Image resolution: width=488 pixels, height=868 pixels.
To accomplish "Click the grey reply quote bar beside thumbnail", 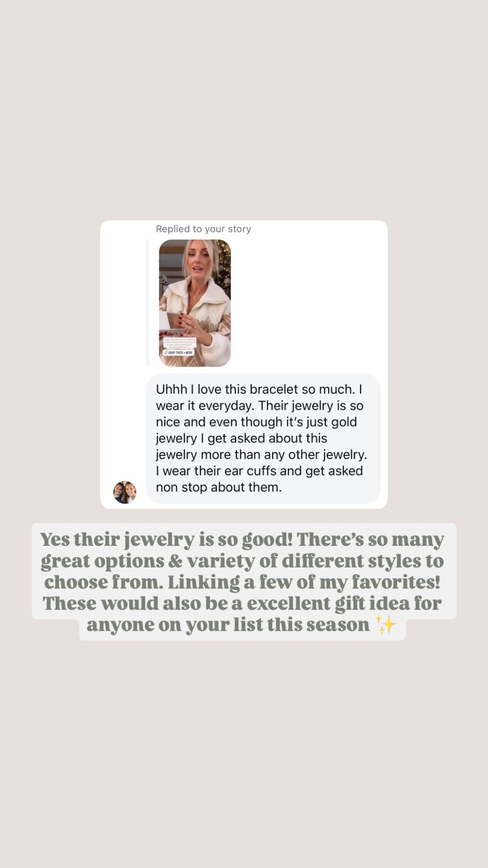I will tap(148, 303).
